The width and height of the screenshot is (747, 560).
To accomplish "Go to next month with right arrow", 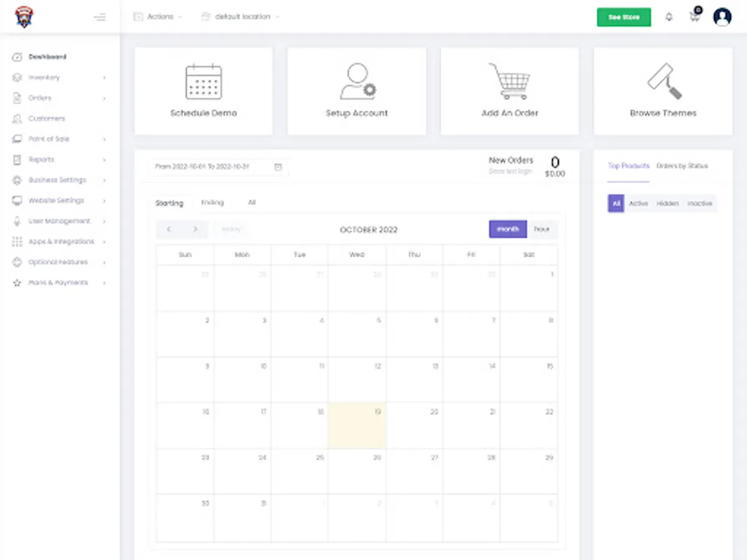I will 195,229.
